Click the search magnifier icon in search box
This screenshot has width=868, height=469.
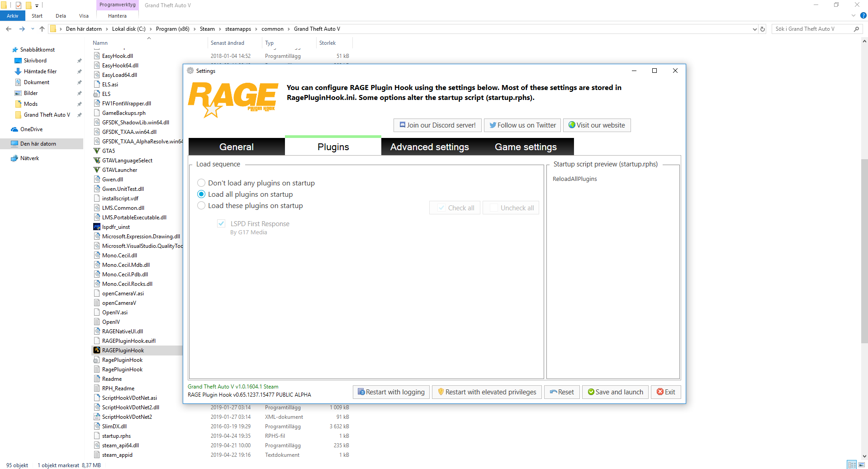tap(856, 29)
